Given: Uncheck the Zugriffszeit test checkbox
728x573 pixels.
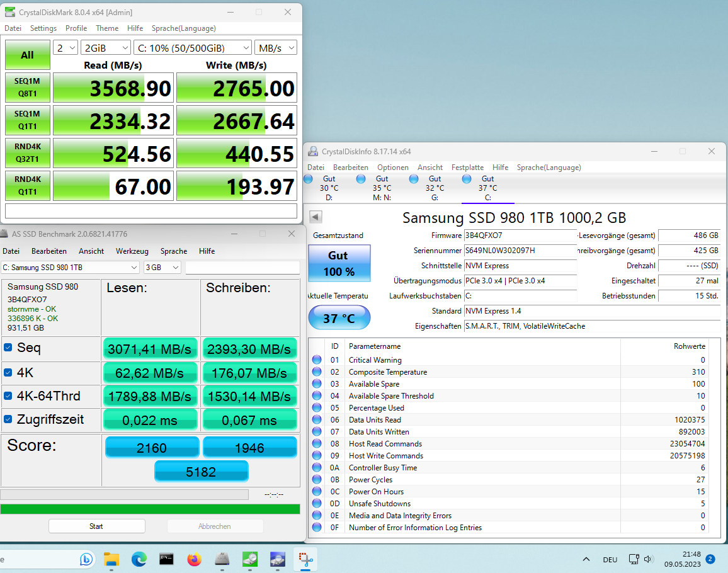Looking at the screenshot, I should (x=8, y=419).
